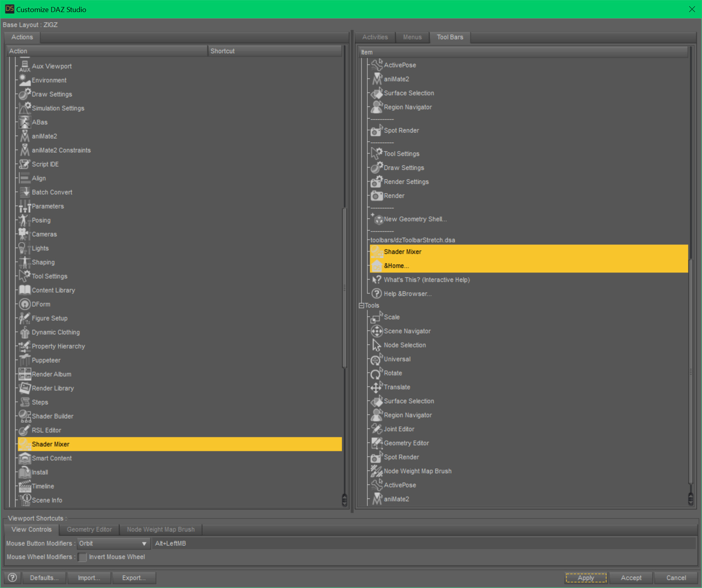Select the Smart Content action row
The height and width of the screenshot is (588, 702).
tap(51, 458)
